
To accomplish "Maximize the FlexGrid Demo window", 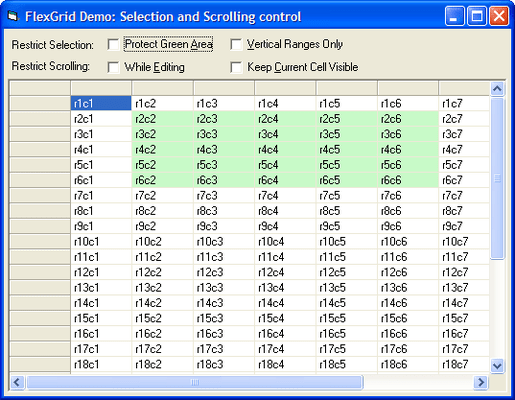I will 477,16.
